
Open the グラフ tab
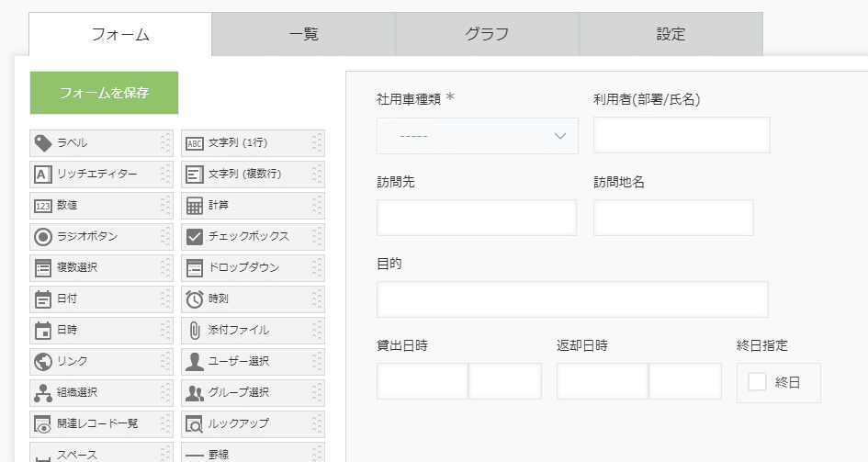click(487, 35)
